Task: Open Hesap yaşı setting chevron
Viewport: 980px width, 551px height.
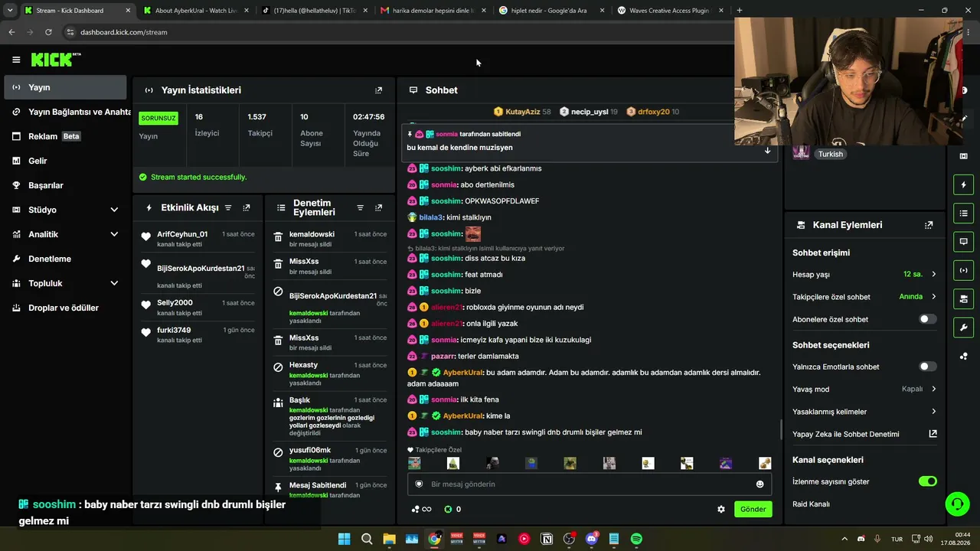Action: click(x=933, y=274)
